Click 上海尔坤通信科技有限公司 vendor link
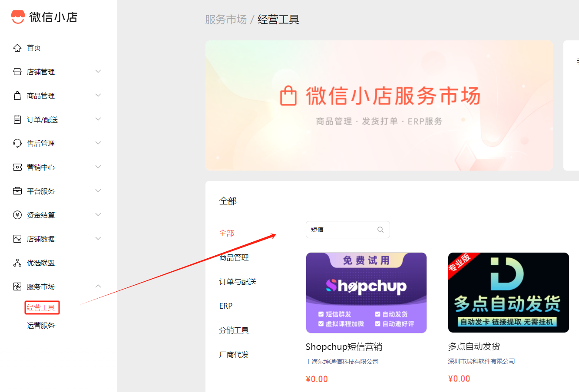 pyautogui.click(x=342, y=362)
